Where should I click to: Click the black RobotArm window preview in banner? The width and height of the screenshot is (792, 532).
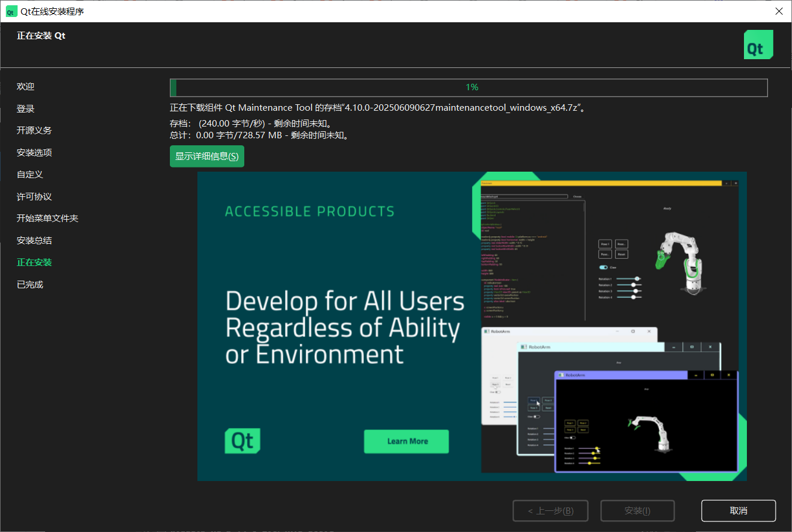click(x=646, y=421)
